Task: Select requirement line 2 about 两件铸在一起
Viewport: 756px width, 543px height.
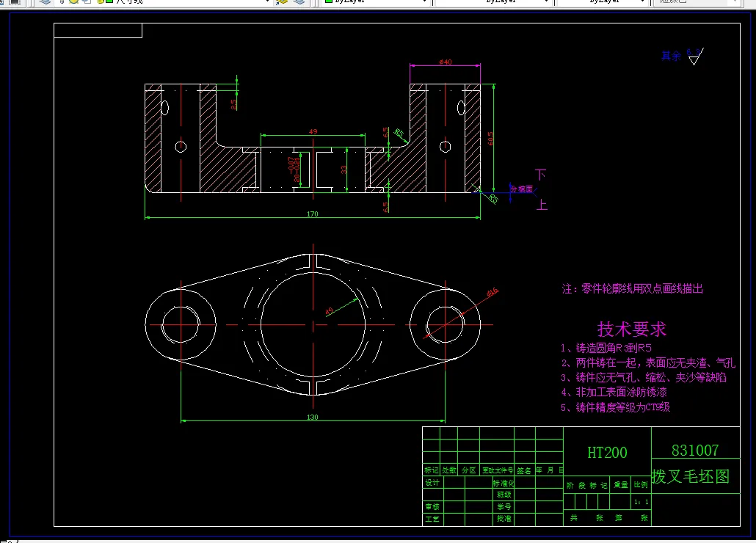Action: click(648, 362)
